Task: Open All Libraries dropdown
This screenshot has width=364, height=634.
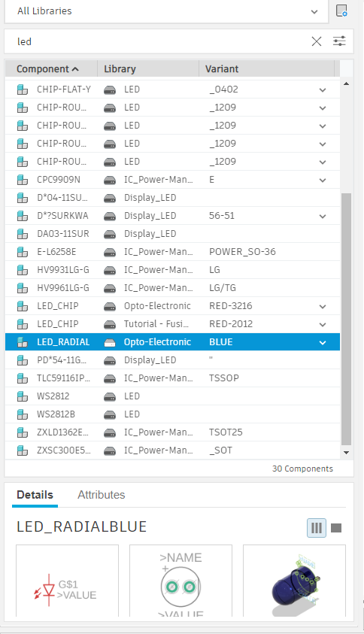Action: click(x=166, y=11)
